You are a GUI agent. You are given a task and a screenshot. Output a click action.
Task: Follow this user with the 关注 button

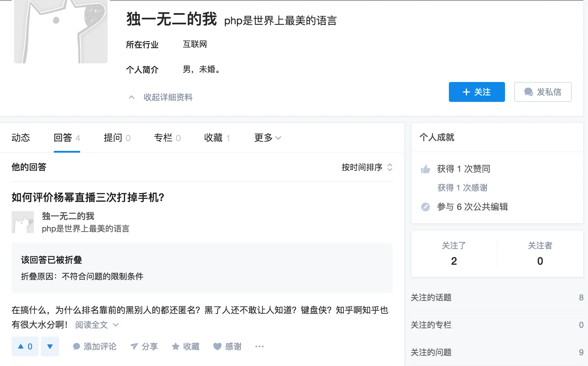coord(477,92)
